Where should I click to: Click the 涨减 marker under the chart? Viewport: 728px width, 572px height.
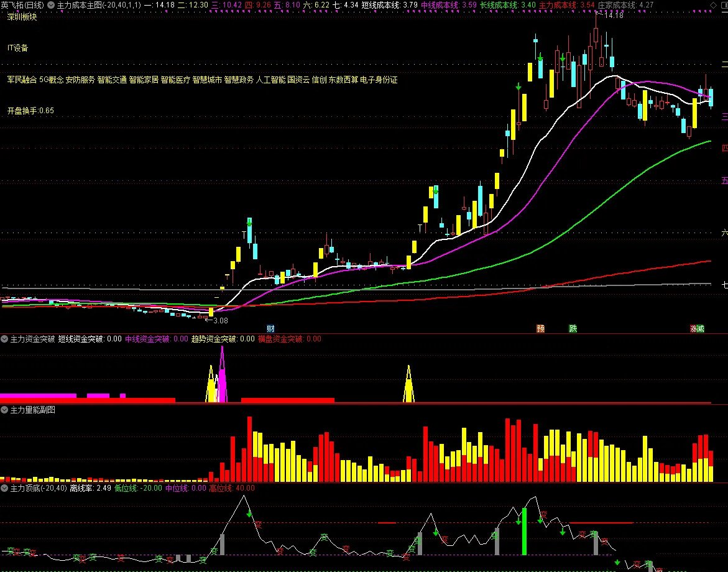[696, 328]
